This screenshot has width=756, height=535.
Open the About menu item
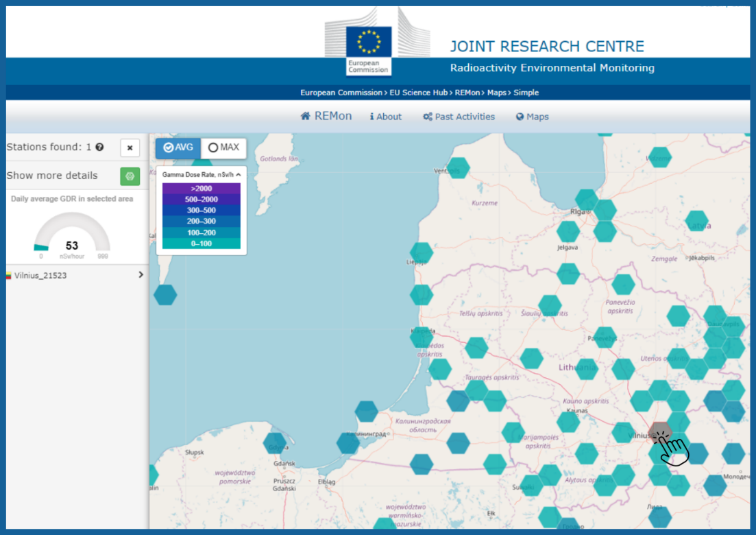click(x=386, y=117)
